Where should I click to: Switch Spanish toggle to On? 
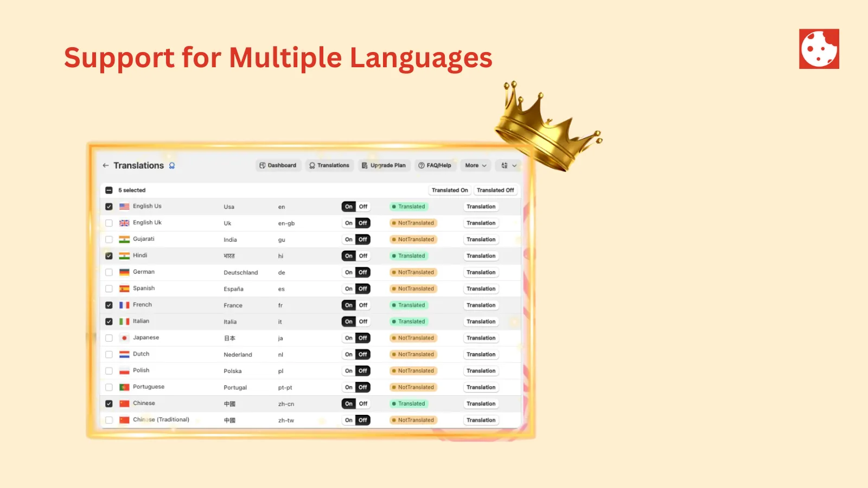click(349, 289)
